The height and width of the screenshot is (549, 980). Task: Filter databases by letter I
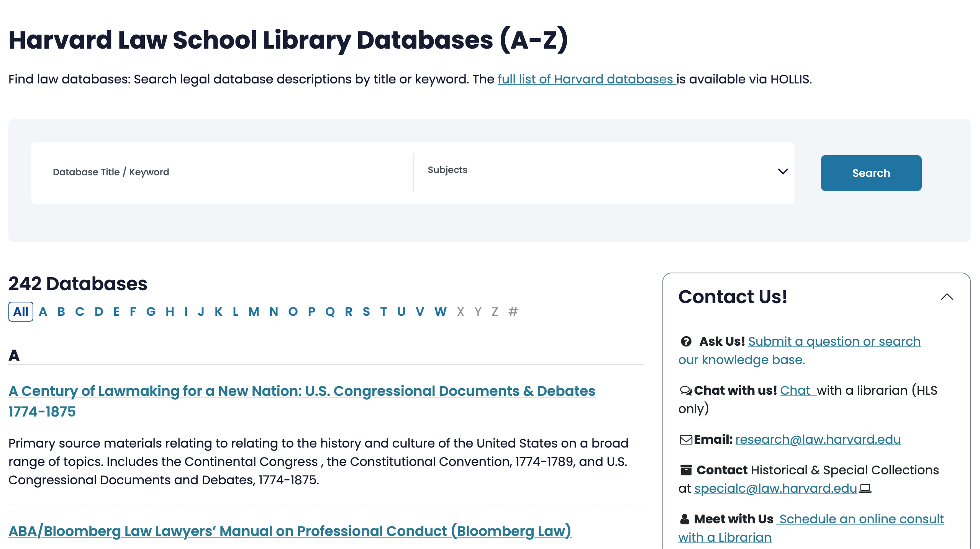tap(186, 311)
